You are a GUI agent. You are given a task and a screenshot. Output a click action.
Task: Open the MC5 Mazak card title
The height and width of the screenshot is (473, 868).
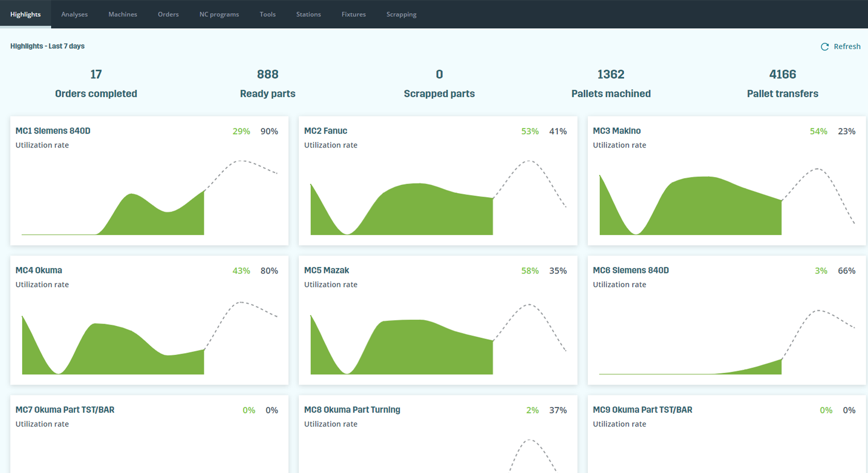coord(327,270)
